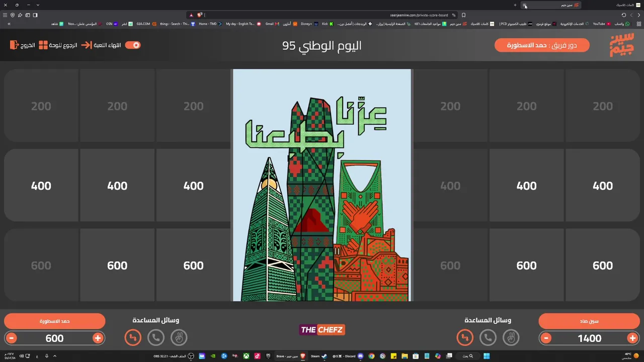Use سين صاد team's hand sign helper
The width and height of the screenshot is (644, 362).
coord(511,337)
